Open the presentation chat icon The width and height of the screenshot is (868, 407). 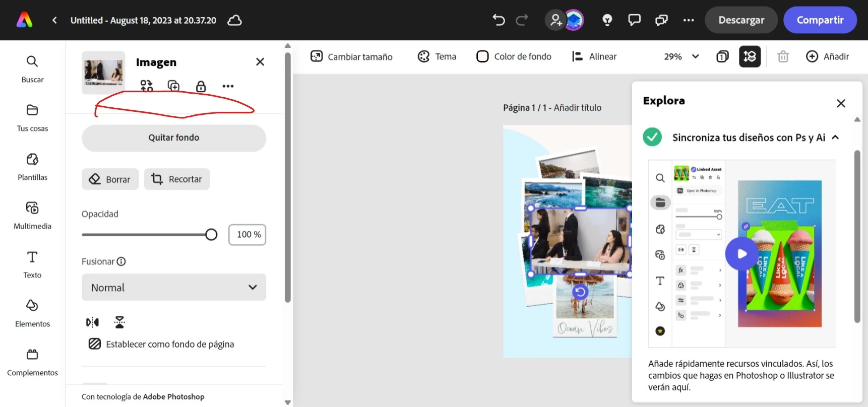[661, 20]
